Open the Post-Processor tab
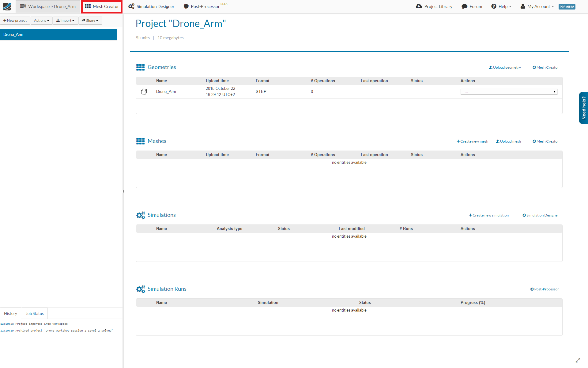The width and height of the screenshot is (588, 368). click(202, 6)
